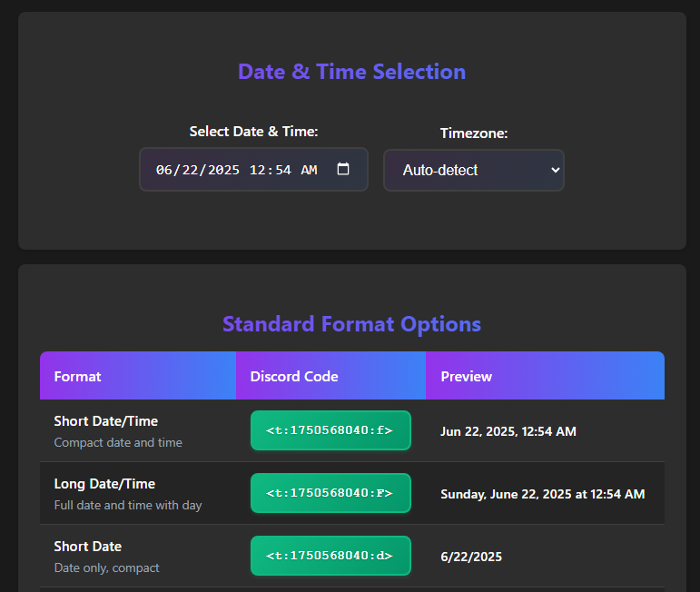Image resolution: width=700 pixels, height=592 pixels.
Task: Click the Short Date format name
Action: pyautogui.click(x=87, y=546)
